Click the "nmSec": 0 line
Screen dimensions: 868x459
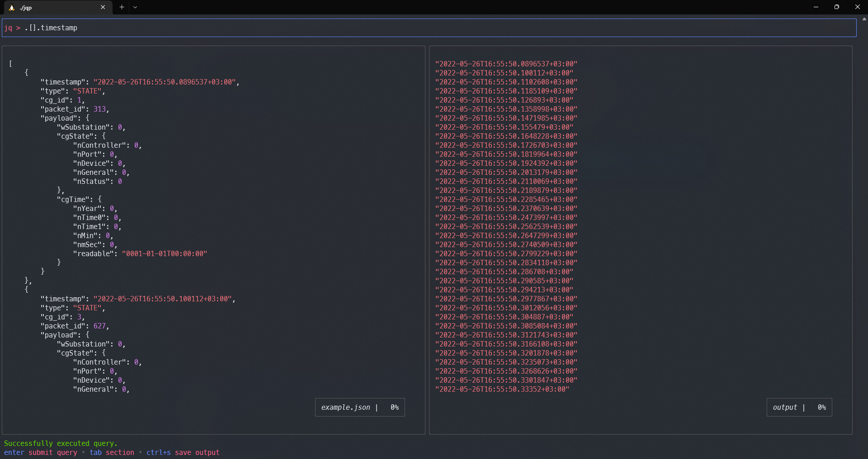tap(95, 244)
